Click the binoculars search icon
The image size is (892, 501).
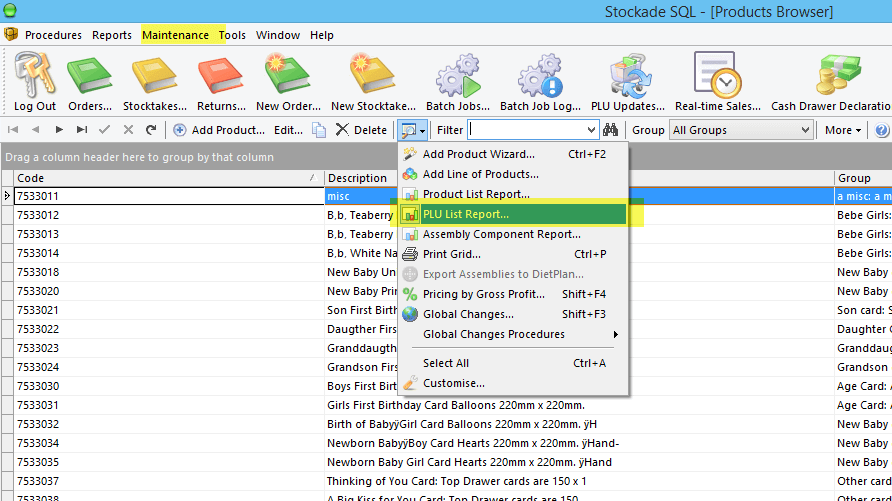click(610, 130)
